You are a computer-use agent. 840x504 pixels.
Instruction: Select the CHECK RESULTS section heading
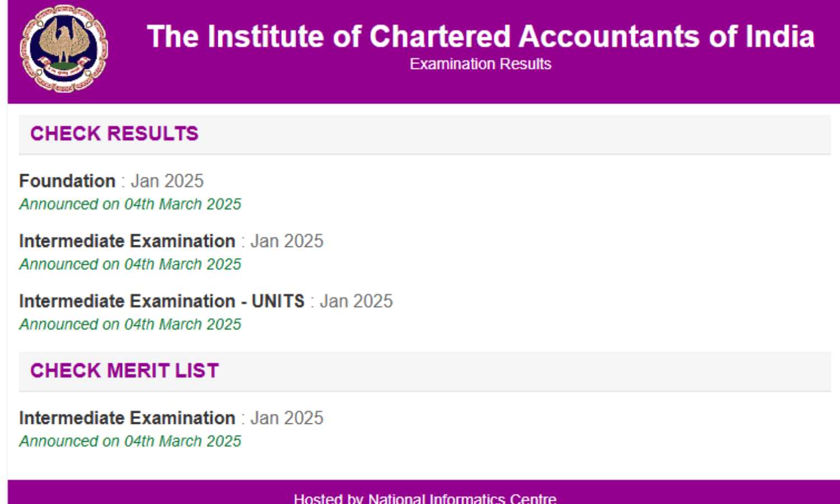[x=114, y=134]
